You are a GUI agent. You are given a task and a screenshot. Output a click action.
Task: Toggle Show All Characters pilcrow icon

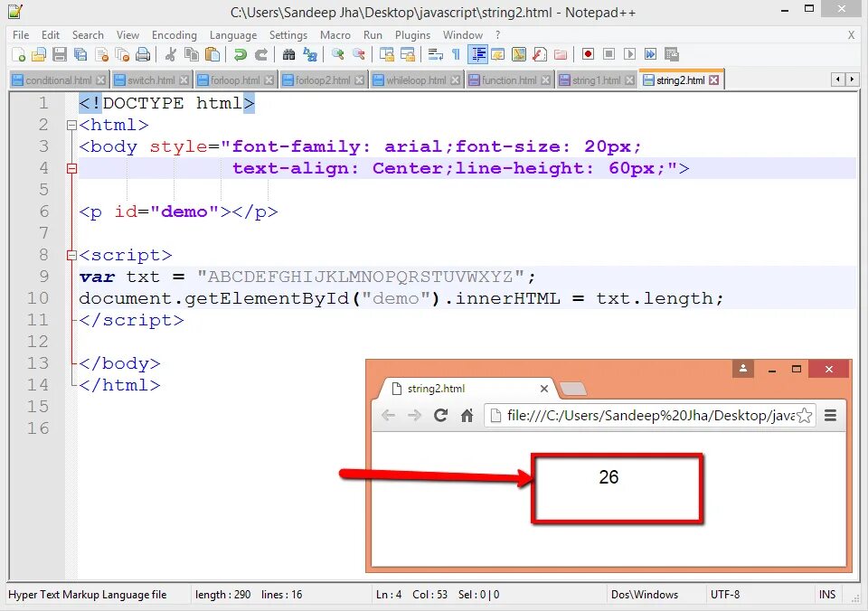pos(456,54)
